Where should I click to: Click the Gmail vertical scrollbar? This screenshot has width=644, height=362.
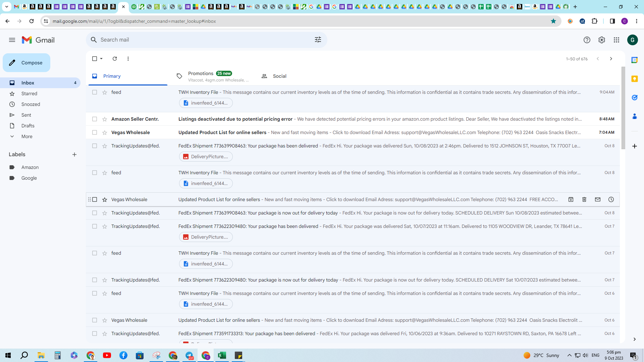[623, 108]
